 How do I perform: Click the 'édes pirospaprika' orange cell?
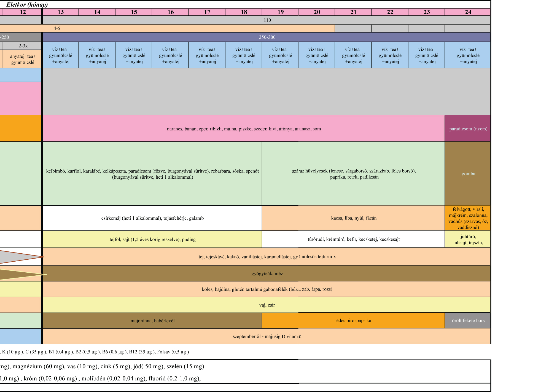pos(354,321)
